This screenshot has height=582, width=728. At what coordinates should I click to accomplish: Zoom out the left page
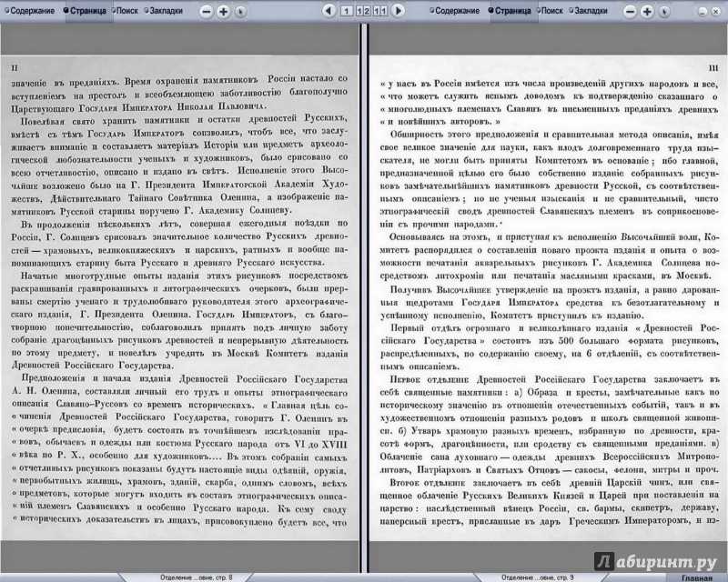pyautogui.click(x=207, y=12)
